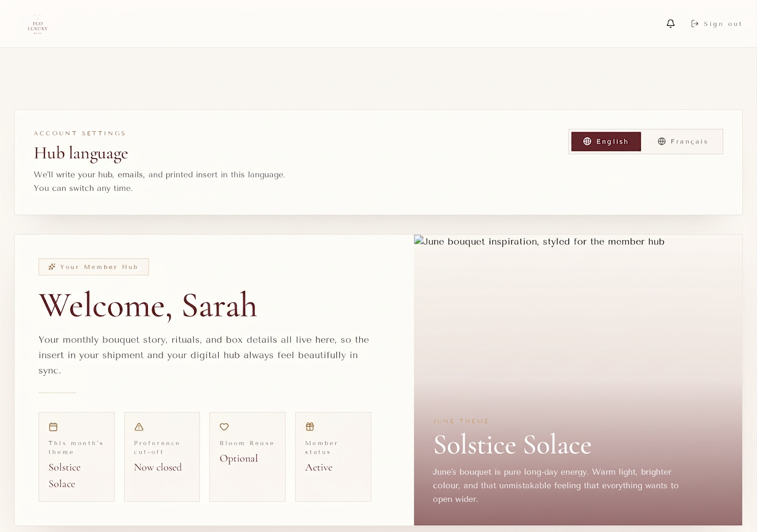Click the Your Member Hub badge text
Screen dimensions: 757x532
click(x=99, y=267)
